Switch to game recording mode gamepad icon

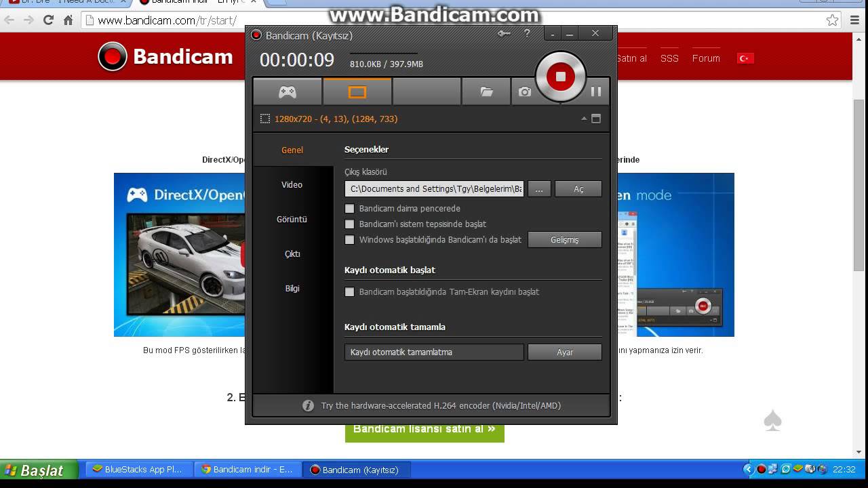point(288,91)
